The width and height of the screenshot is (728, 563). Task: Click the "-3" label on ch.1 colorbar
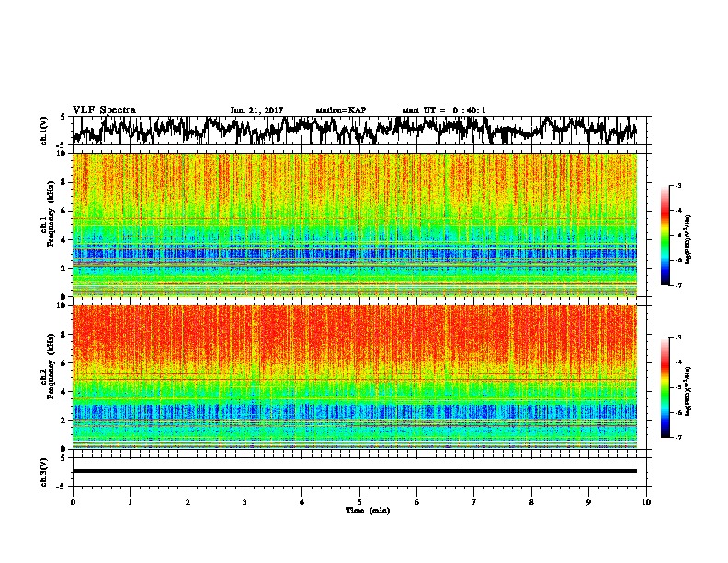678,186
